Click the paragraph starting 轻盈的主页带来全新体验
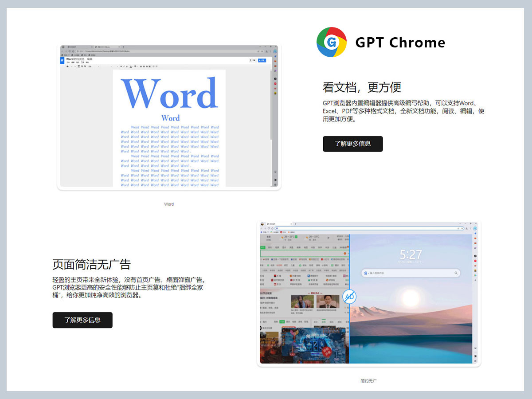 129,288
